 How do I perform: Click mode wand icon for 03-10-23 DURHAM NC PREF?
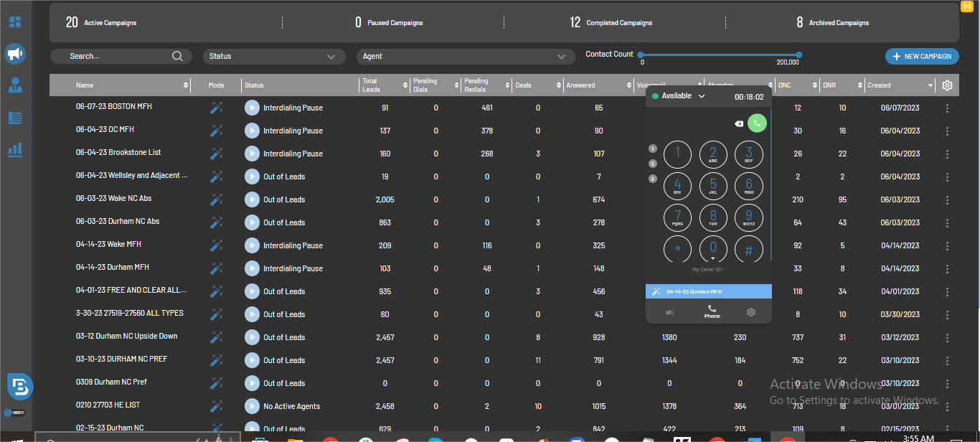[x=216, y=360]
